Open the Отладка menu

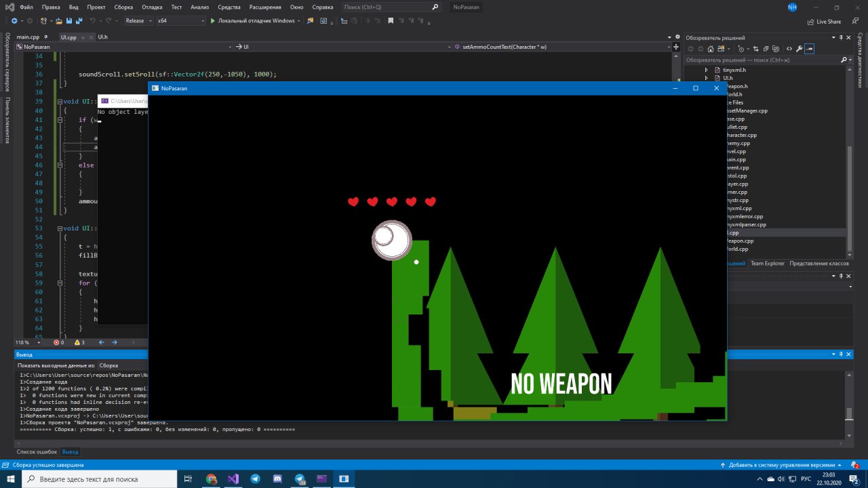(151, 7)
